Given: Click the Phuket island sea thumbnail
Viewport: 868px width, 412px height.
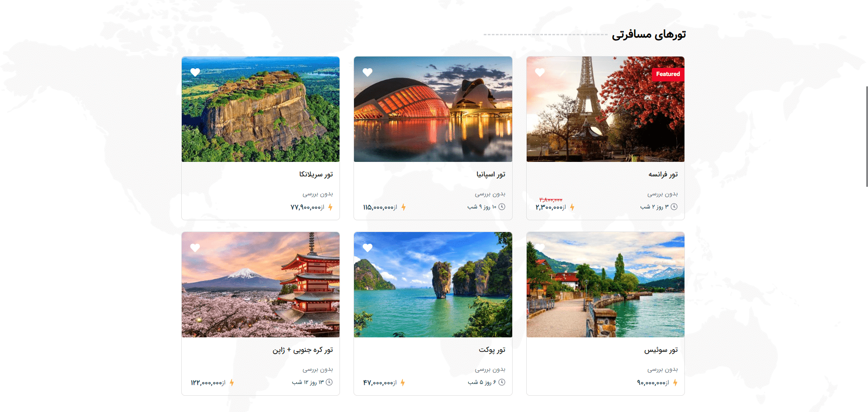Looking at the screenshot, I should [433, 284].
